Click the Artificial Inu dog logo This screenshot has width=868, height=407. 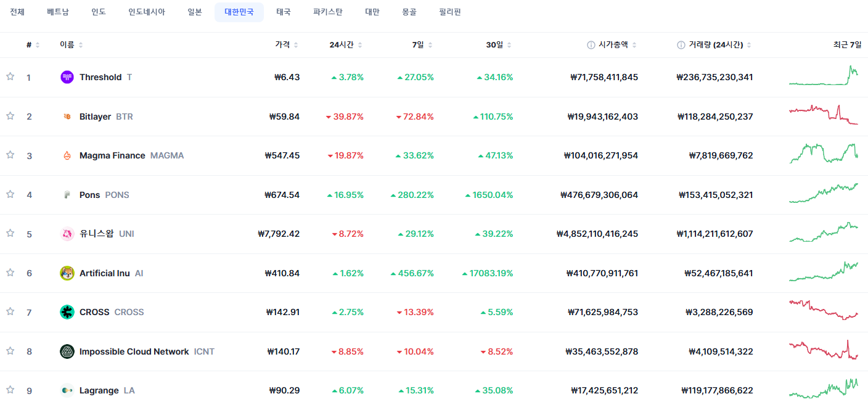pos(67,273)
